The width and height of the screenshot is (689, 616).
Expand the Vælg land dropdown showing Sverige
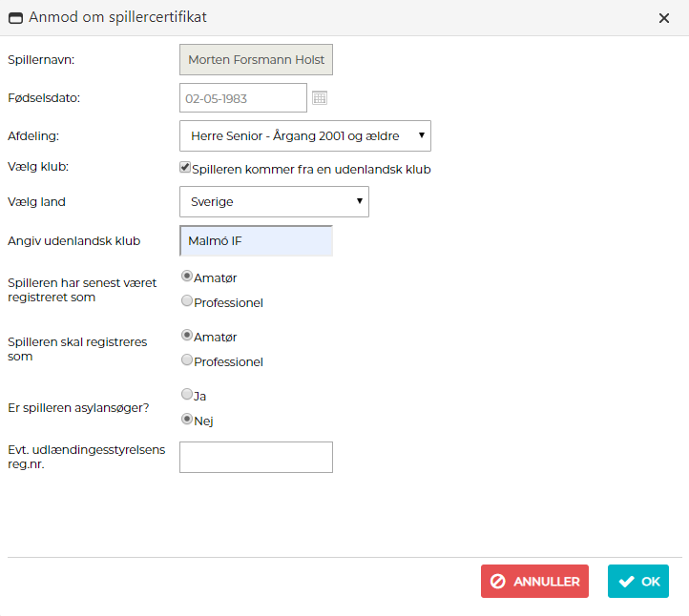click(274, 201)
